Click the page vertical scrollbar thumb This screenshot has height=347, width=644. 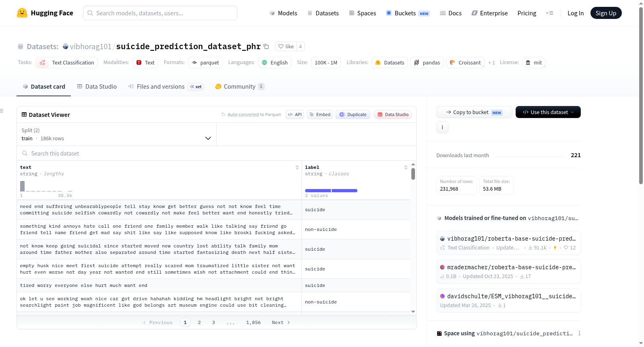click(641, 96)
